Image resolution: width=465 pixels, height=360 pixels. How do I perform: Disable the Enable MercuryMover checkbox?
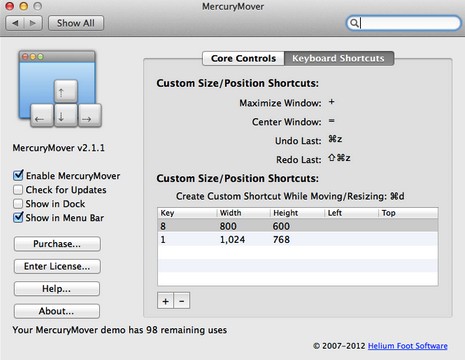click(x=18, y=175)
